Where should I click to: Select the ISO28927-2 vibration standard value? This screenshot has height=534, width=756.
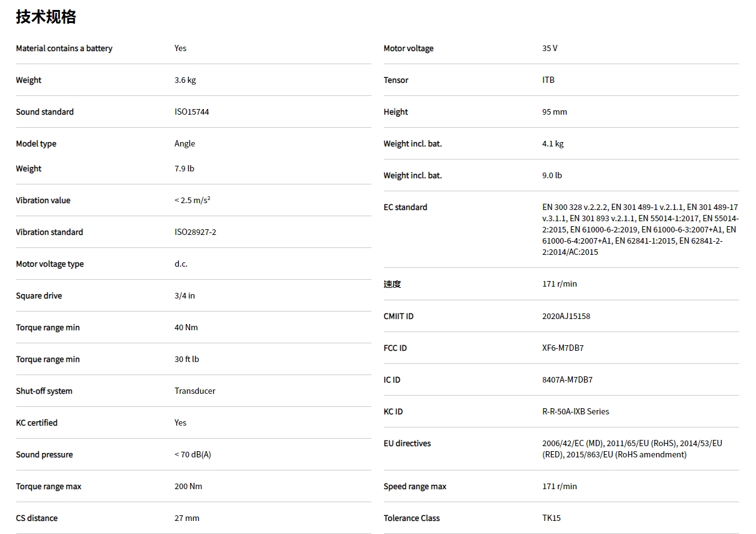tap(195, 232)
